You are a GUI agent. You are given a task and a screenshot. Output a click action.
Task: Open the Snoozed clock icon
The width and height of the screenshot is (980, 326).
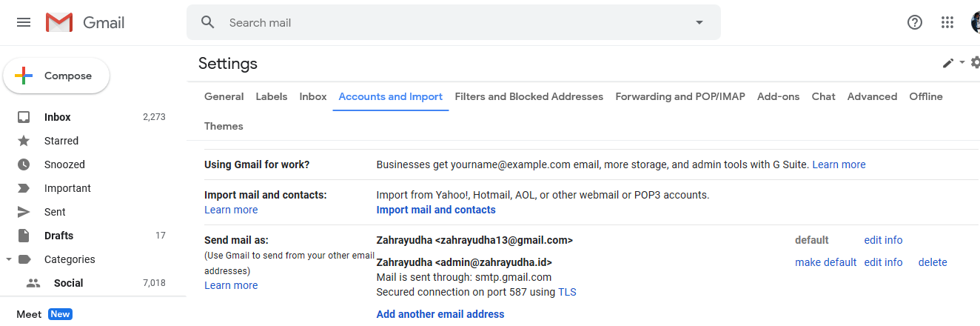24,164
